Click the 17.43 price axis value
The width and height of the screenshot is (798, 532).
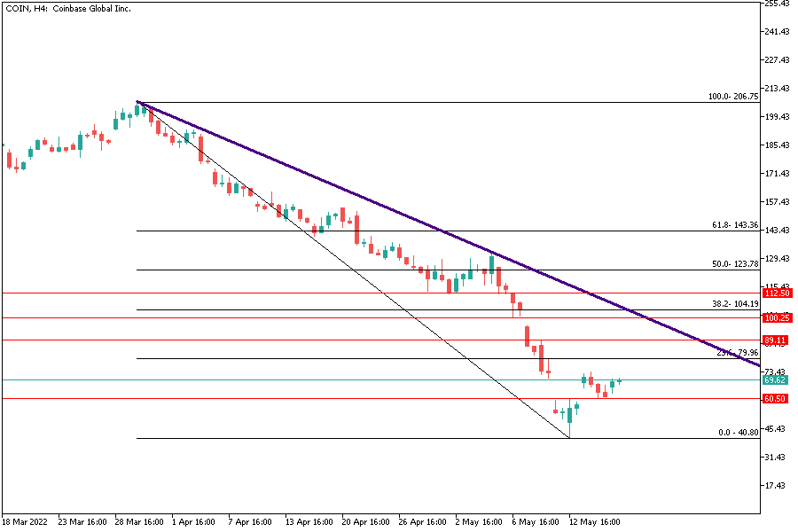777,486
